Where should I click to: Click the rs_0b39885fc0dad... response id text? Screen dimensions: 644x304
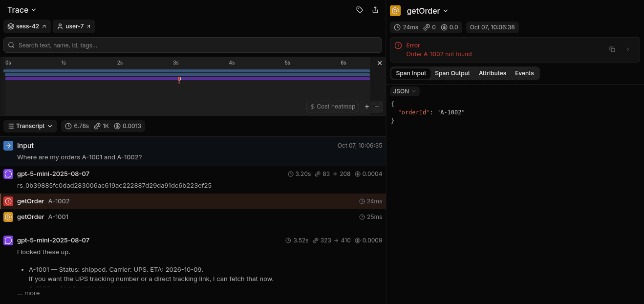tap(114, 186)
